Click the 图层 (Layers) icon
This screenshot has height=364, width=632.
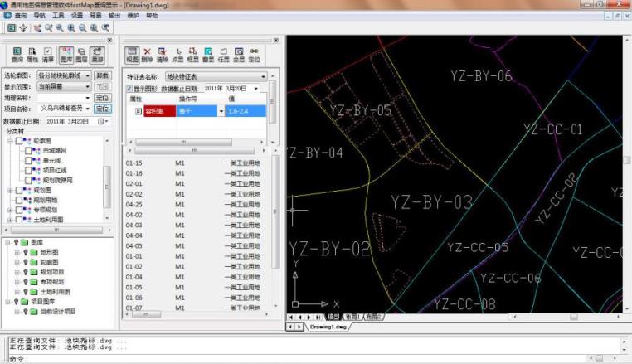point(82,55)
